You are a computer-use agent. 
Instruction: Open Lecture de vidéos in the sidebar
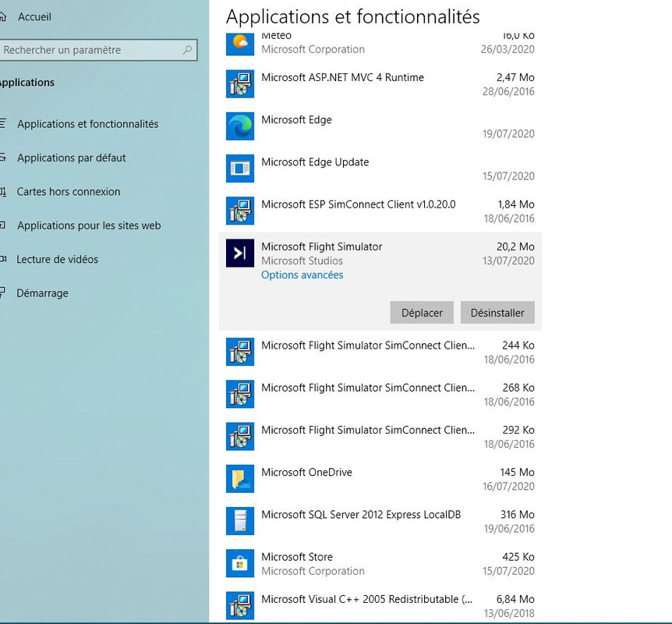tap(58, 260)
